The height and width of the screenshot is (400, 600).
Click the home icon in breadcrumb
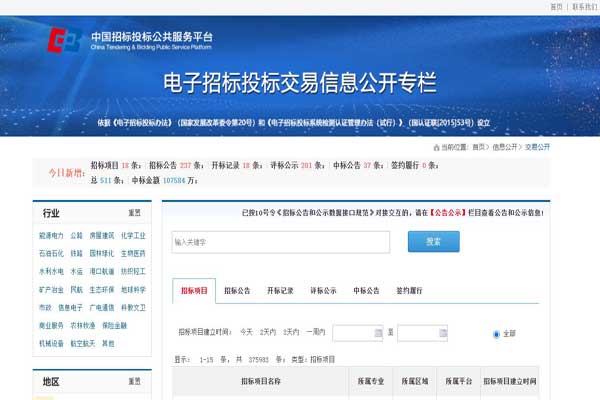point(436,147)
